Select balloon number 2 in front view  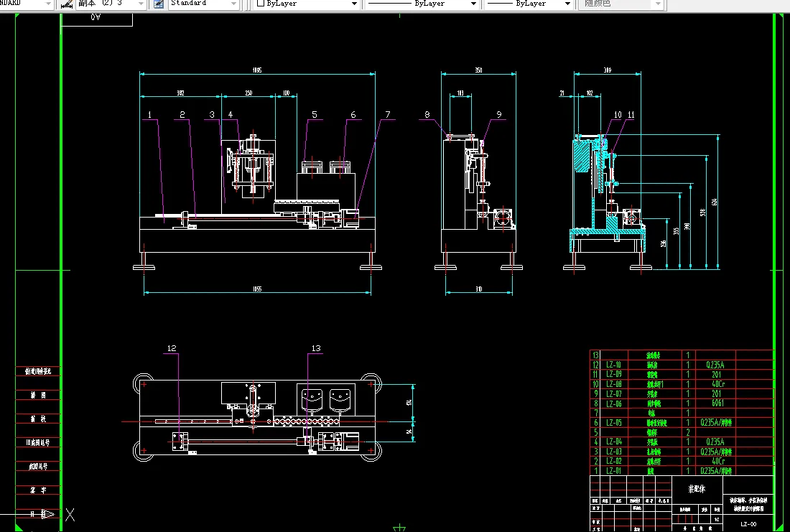click(x=182, y=115)
